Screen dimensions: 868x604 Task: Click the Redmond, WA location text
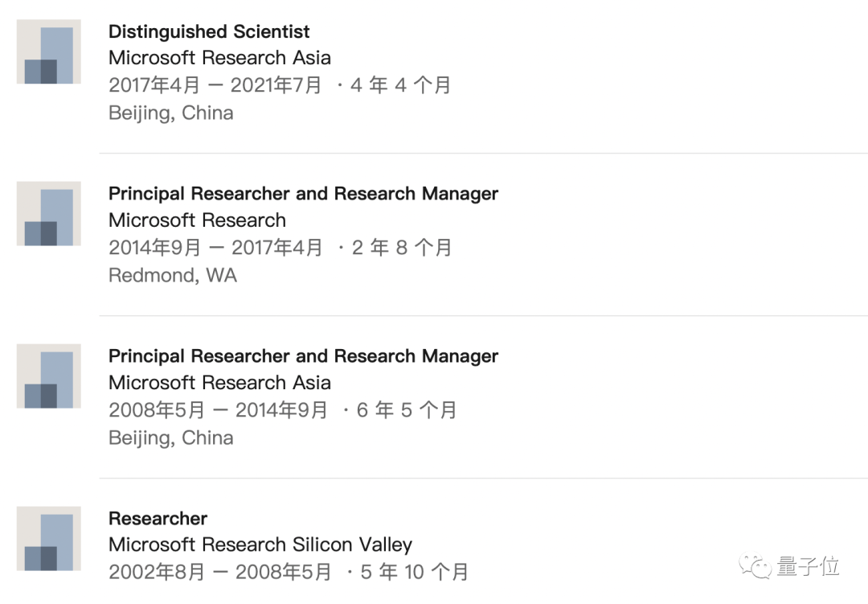coord(173,275)
